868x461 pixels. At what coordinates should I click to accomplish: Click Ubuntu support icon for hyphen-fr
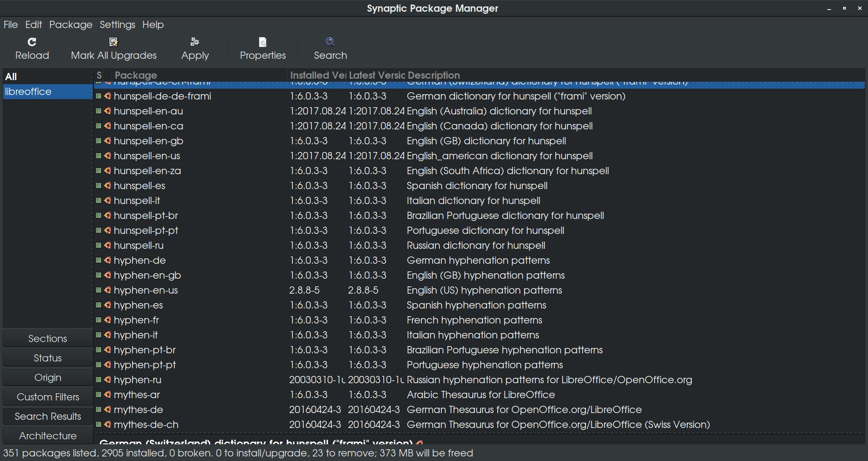[108, 320]
